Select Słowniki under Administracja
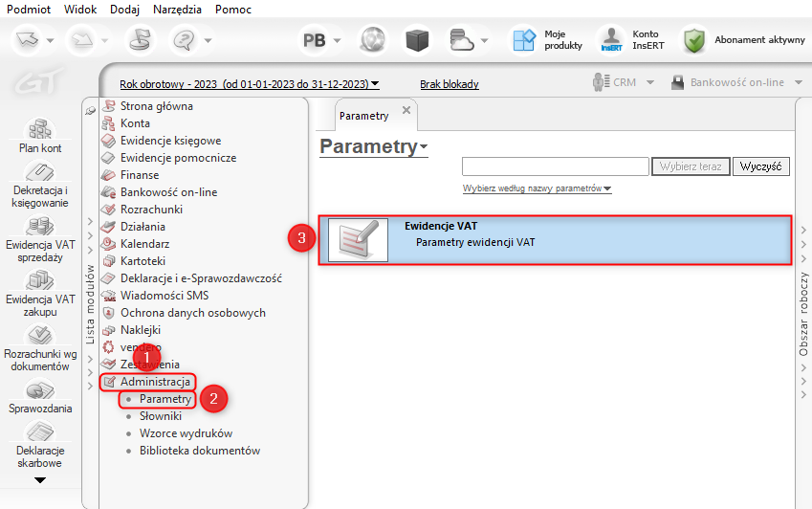This screenshot has height=509, width=812. tap(161, 416)
